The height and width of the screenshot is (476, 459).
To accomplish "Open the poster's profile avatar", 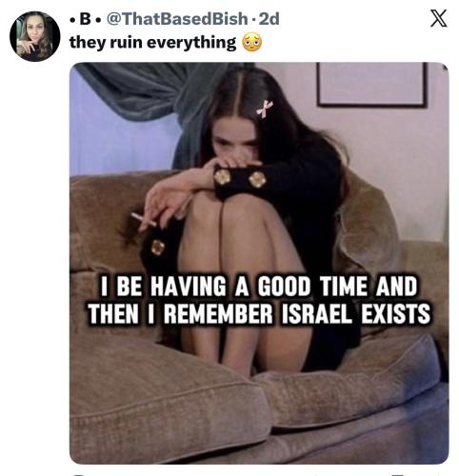I will point(34,36).
